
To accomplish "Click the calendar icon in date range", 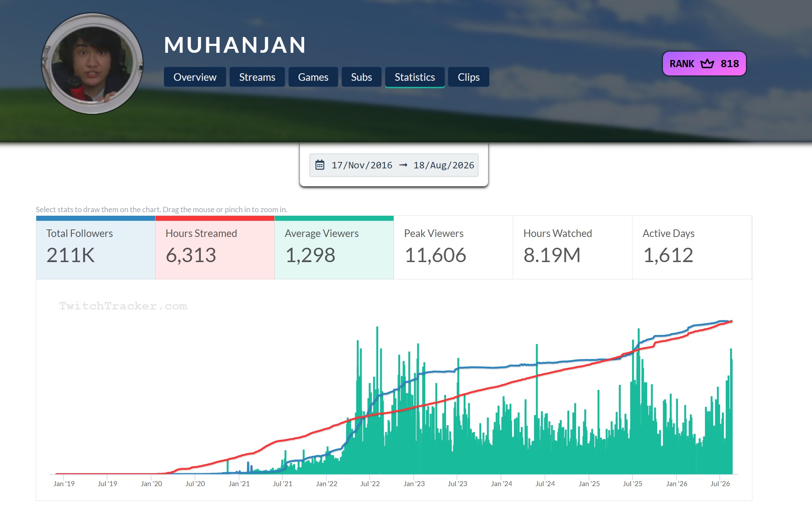I will tap(320, 165).
